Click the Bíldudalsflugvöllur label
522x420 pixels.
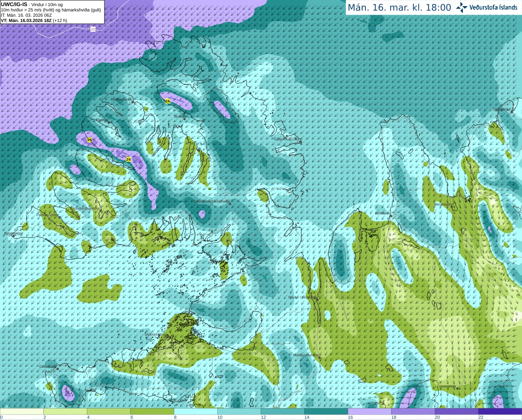coord(85,208)
